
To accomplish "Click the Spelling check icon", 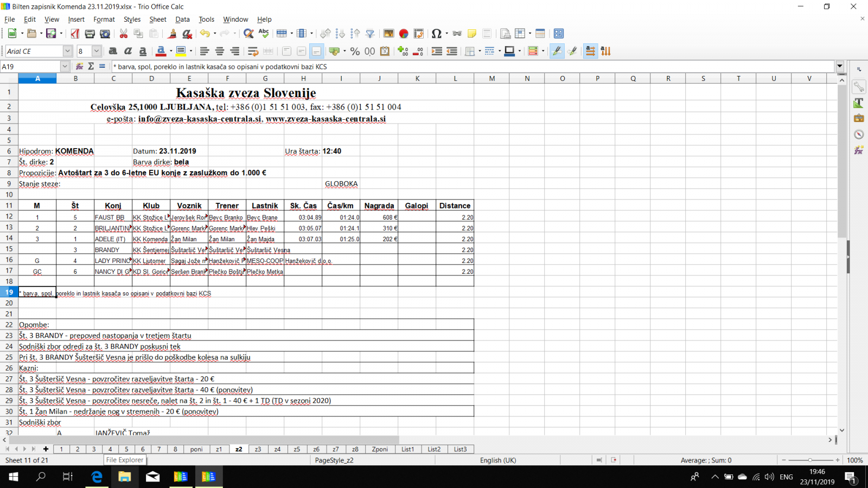I will point(264,34).
